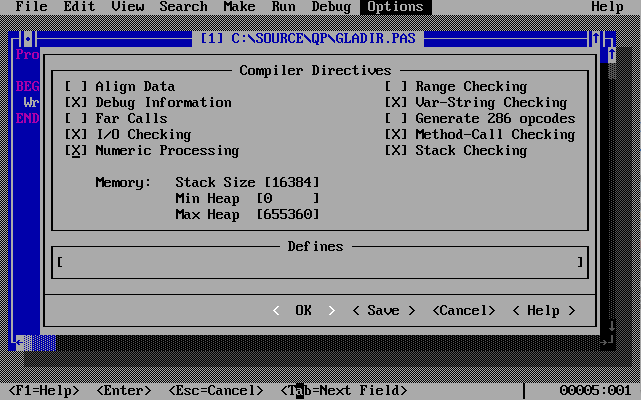This screenshot has width=641, height=400.
Task: Uncheck Stack Checking option
Action: (x=396, y=151)
